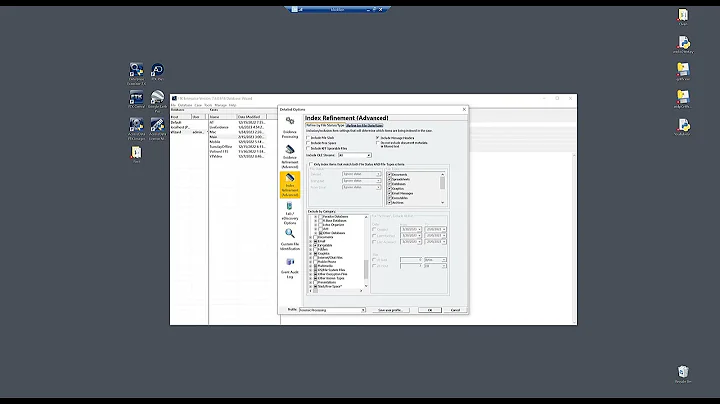The image size is (720, 404).
Task: Click FTK title bar app icon in Database window
Action: [x=174, y=98]
